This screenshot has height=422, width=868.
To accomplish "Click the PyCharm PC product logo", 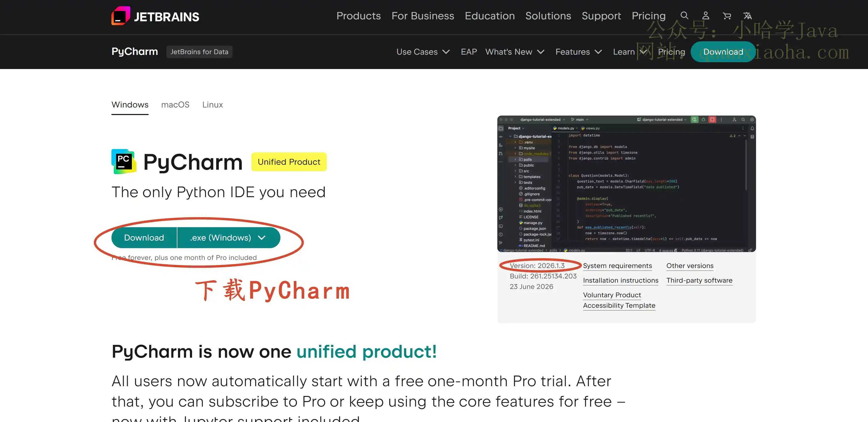I will (x=124, y=161).
